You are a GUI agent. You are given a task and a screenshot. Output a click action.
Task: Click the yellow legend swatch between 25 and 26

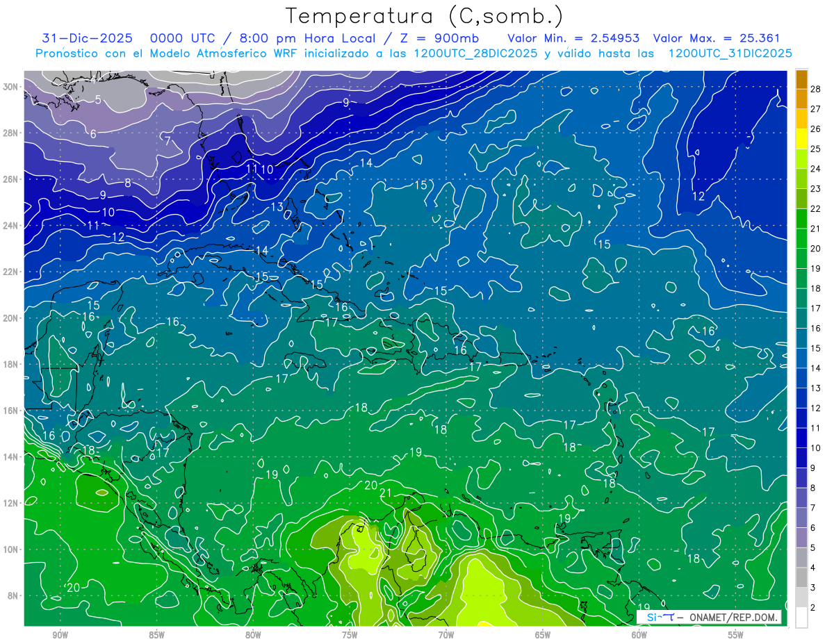(x=801, y=139)
